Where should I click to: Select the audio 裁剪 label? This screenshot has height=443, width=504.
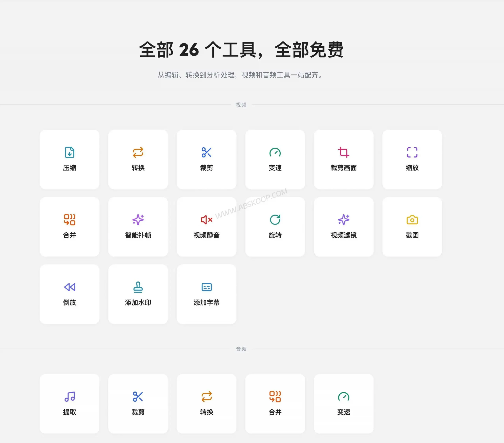tap(138, 412)
